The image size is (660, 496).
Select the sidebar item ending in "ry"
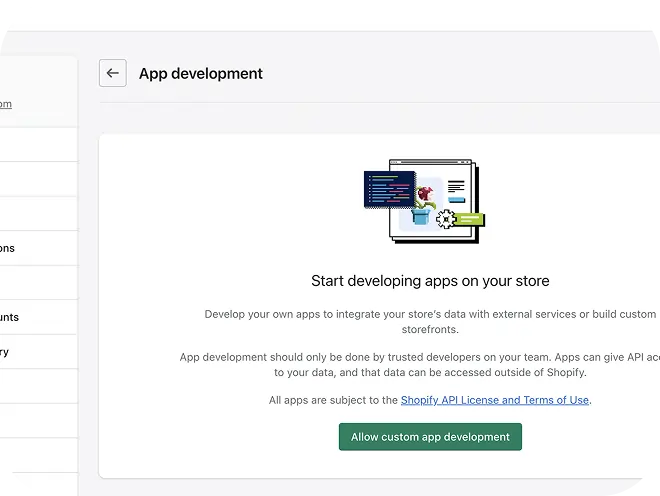pyautogui.click(x=6, y=352)
